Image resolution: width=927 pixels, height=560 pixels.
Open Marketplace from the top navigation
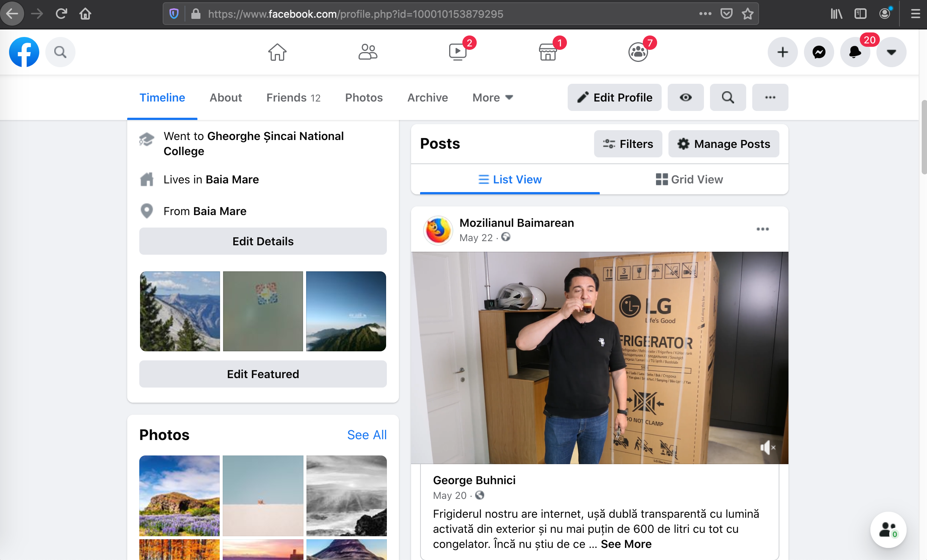(548, 52)
